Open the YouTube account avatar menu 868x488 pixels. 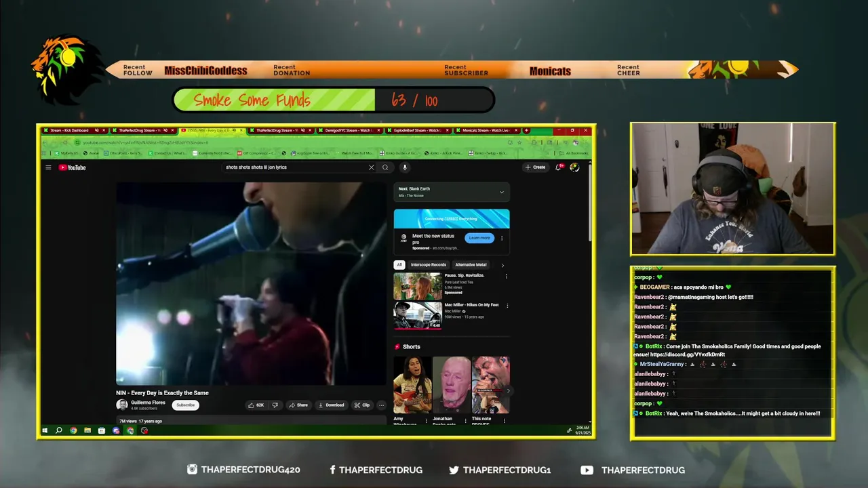pos(574,167)
